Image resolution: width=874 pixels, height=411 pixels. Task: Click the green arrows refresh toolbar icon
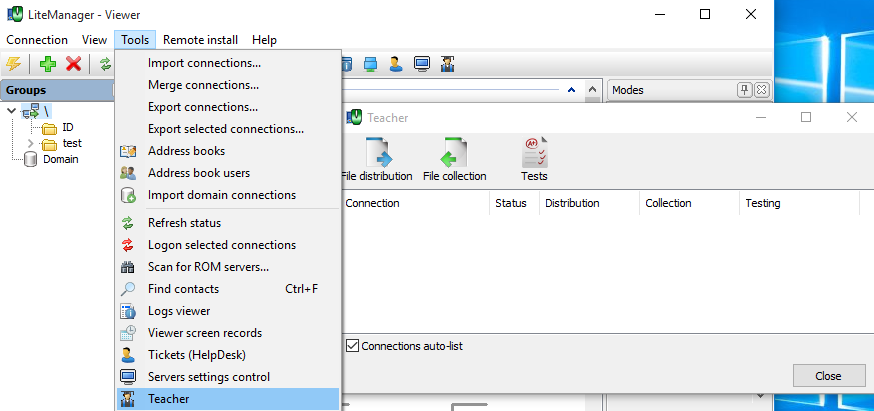[x=105, y=64]
